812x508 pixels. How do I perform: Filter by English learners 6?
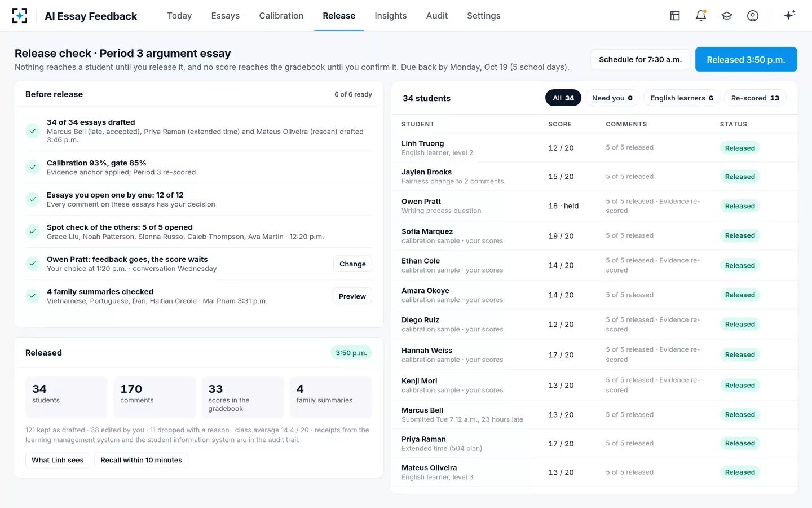coord(682,98)
